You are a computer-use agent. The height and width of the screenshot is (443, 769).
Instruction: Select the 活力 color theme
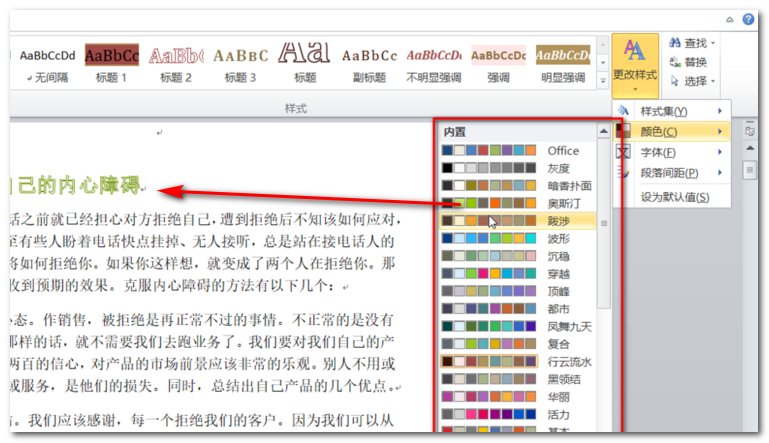coord(517,415)
